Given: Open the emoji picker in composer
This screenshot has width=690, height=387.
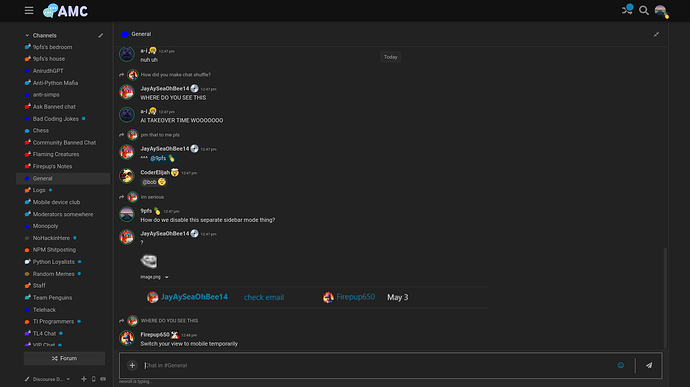Looking at the screenshot, I should 620,365.
